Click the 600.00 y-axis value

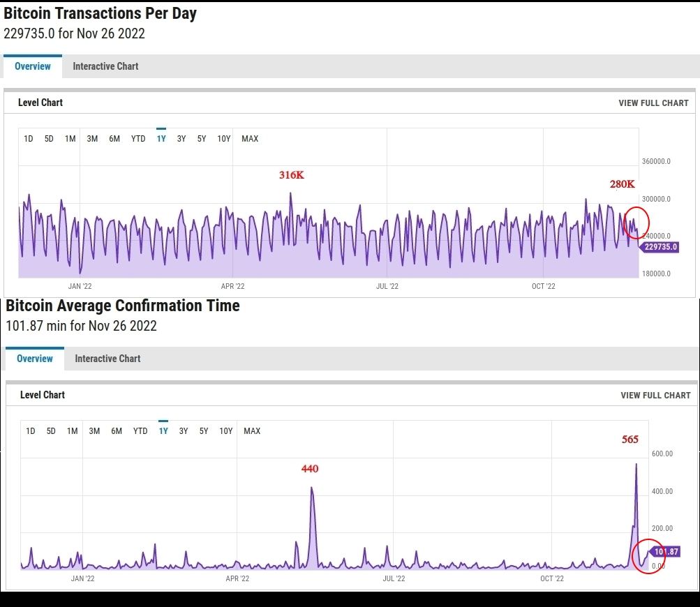(x=662, y=454)
